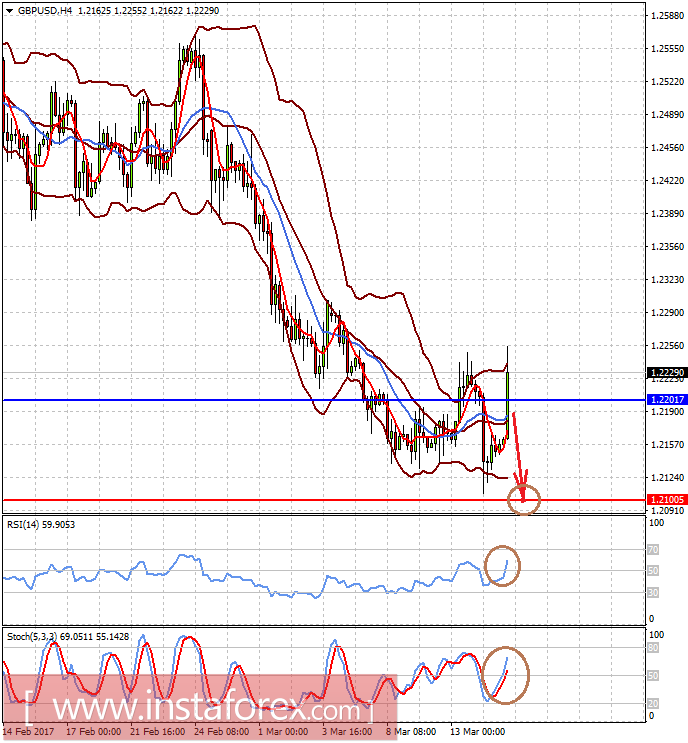Image resolution: width=688 pixels, height=743 pixels.
Task: Click the current price tag 1.22290
Action: [x=667, y=372]
